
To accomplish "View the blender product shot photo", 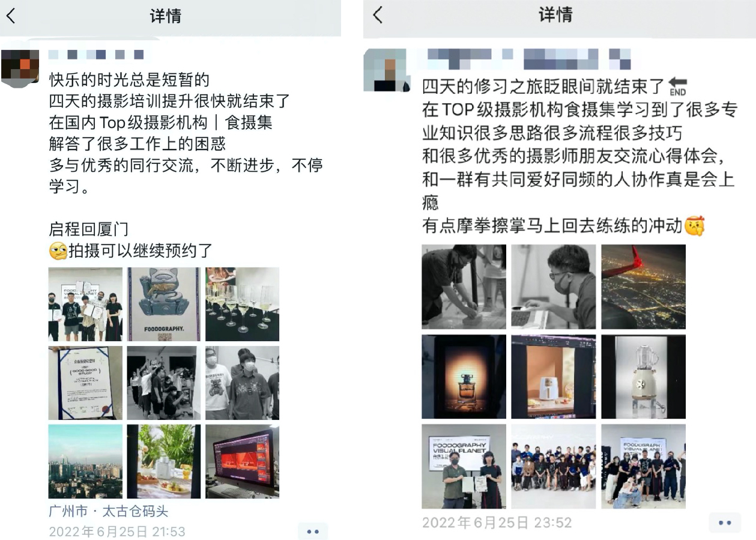I will tap(643, 377).
